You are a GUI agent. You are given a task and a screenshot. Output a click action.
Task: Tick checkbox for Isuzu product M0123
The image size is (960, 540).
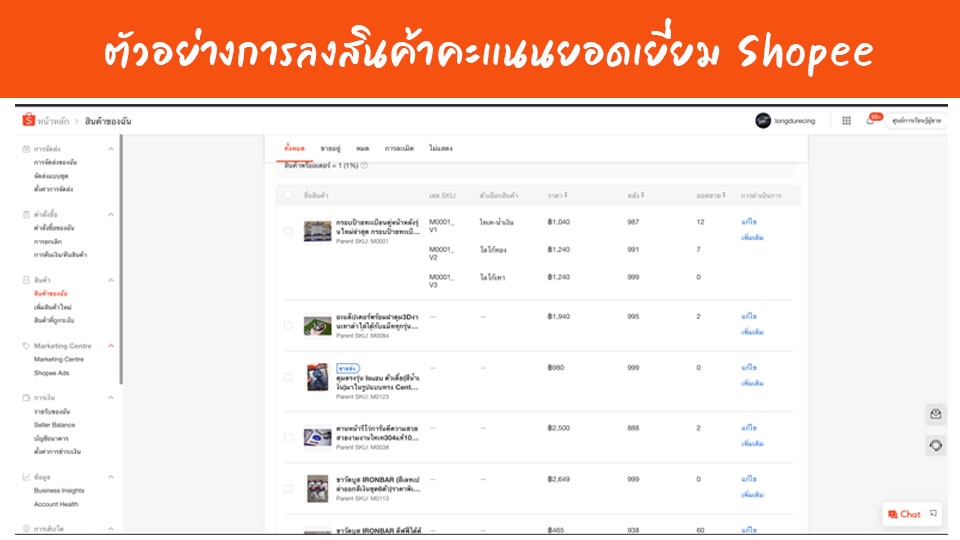[288, 377]
